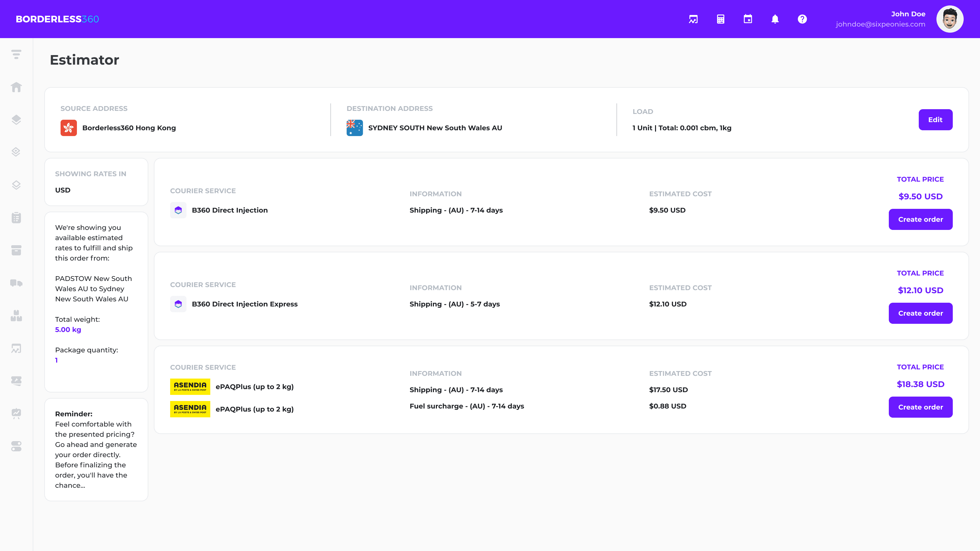Click the chart board icon in header
This screenshot has width=980, height=551.
693,19
